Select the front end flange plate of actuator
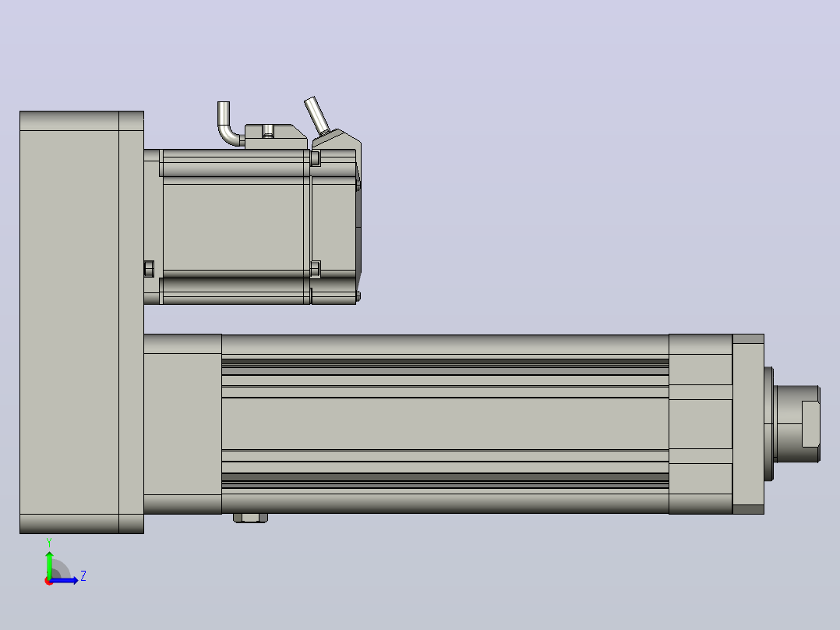 click(x=748, y=423)
